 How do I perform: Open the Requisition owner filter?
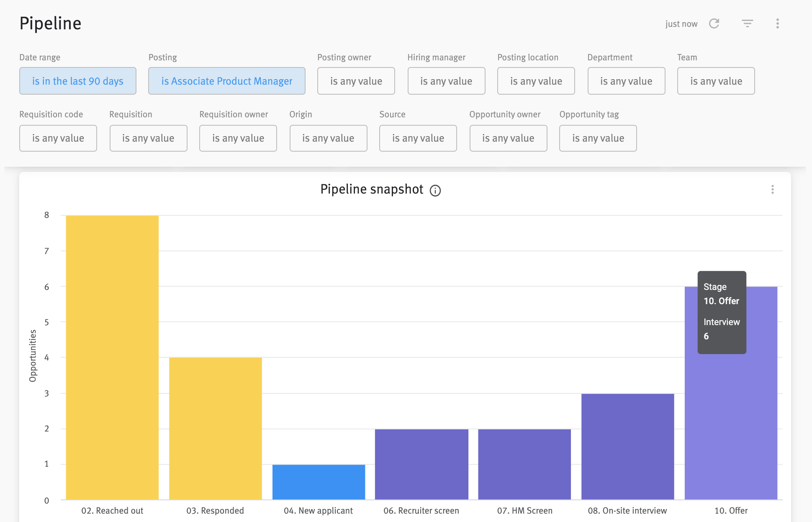[238, 138]
